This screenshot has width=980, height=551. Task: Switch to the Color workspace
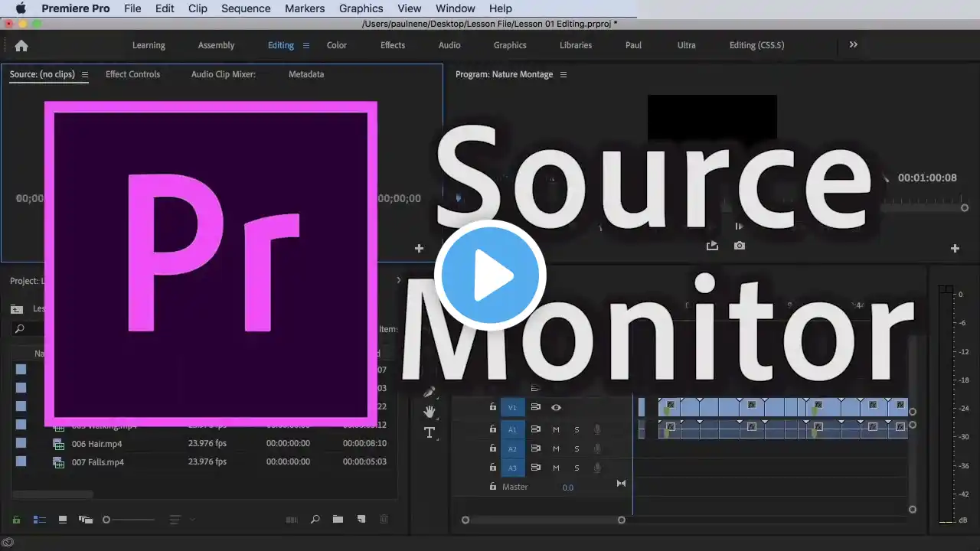[x=337, y=45]
